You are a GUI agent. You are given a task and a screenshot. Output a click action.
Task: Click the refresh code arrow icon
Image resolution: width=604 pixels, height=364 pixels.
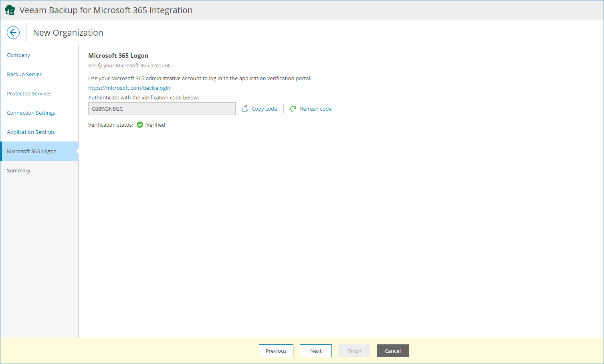tap(293, 109)
